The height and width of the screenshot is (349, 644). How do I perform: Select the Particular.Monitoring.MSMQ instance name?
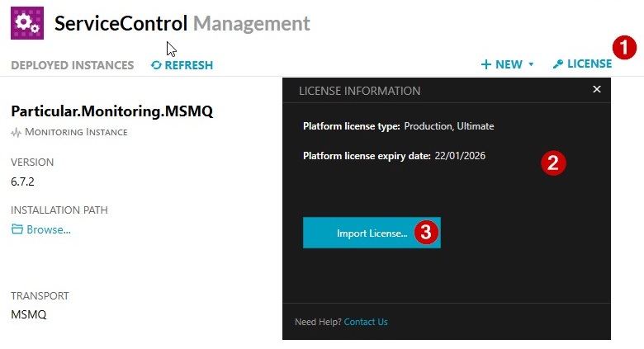111,111
